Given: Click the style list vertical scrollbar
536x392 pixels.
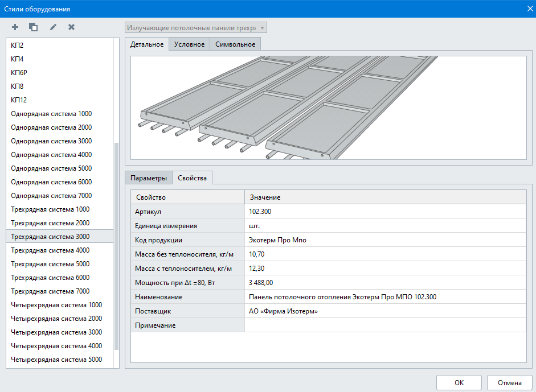Looking at the screenshot, I should tap(117, 245).
